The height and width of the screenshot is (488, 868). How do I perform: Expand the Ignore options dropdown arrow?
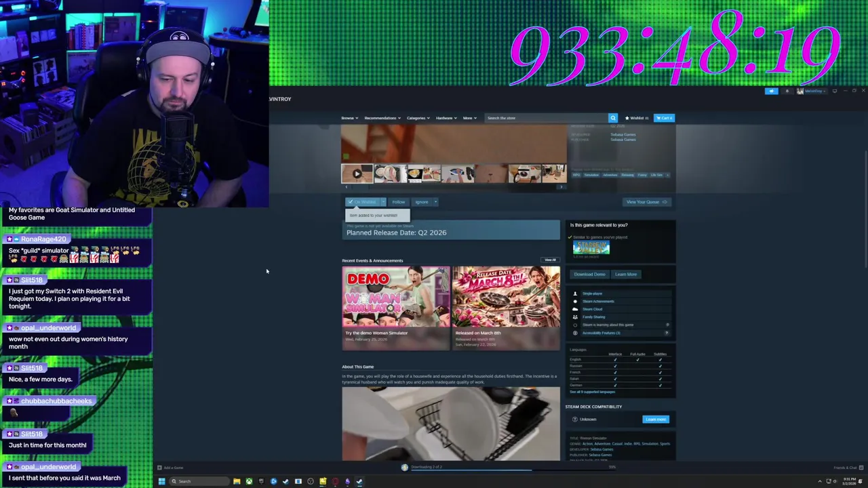pyautogui.click(x=435, y=202)
